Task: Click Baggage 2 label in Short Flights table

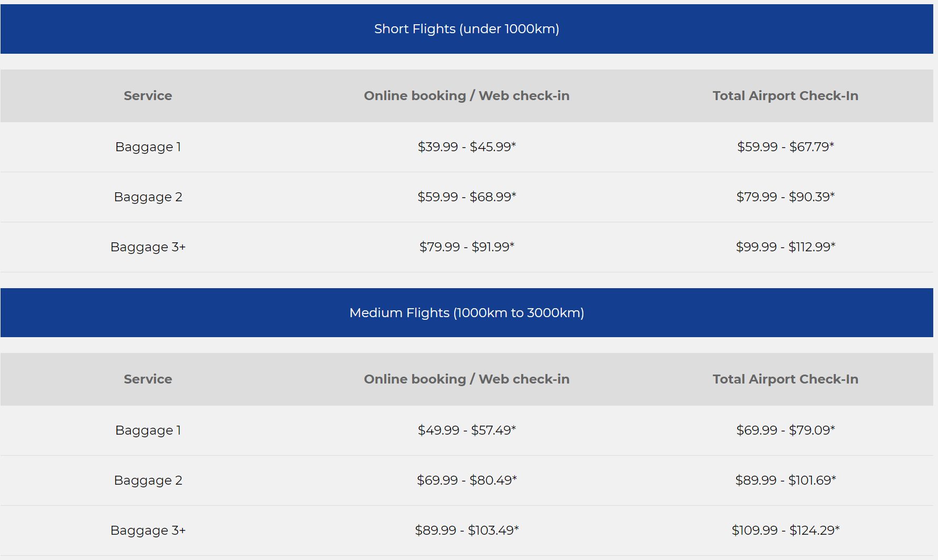Action: point(148,197)
